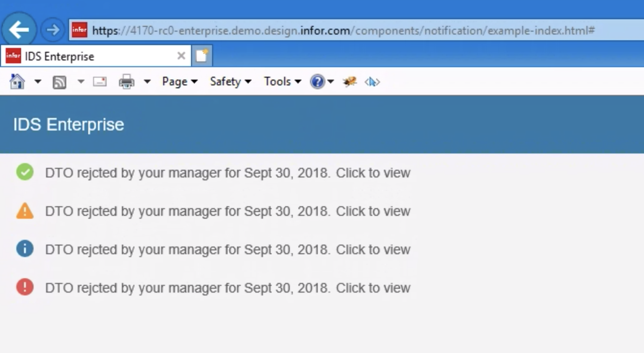Click the blue arrows developer toolbar icon
Screen dimensions: 644x353
(x=372, y=82)
